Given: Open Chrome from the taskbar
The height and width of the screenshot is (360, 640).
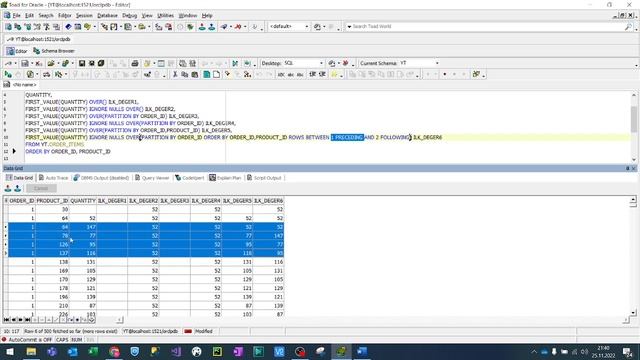Looking at the screenshot, I should [114, 351].
